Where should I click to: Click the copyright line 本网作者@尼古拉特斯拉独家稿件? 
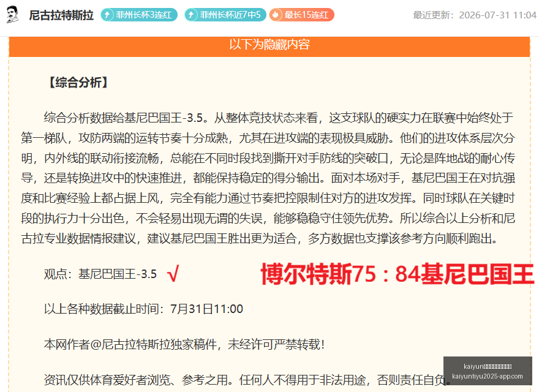click(x=184, y=344)
